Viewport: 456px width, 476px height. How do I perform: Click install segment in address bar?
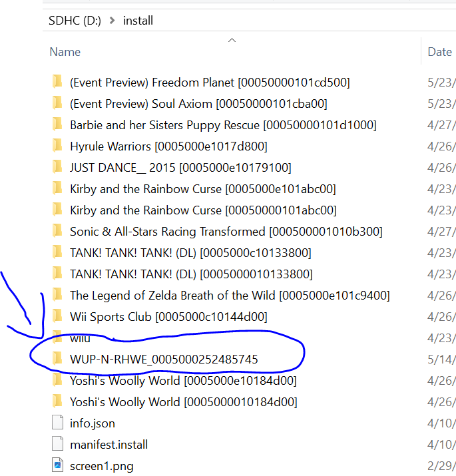click(138, 21)
